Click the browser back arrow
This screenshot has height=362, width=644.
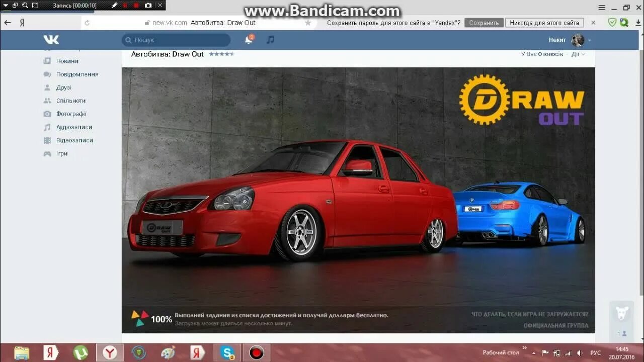pos(8,23)
